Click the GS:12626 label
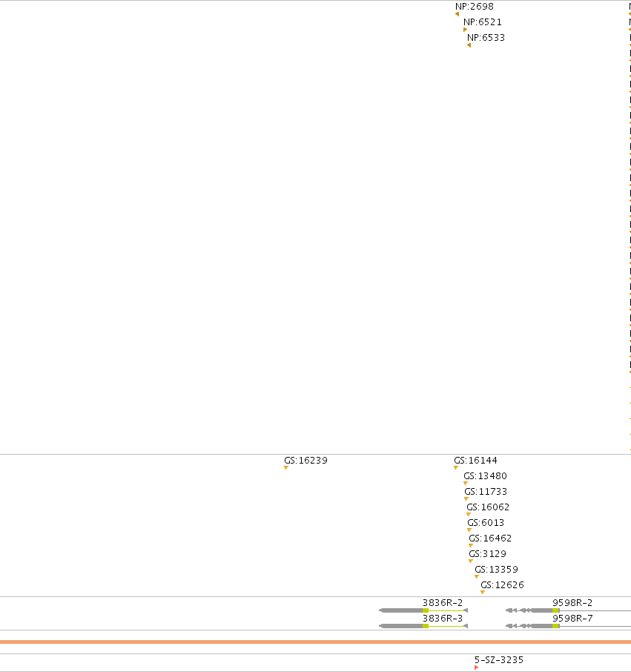Screen dimensions: 631x672 pyautogui.click(x=502, y=584)
